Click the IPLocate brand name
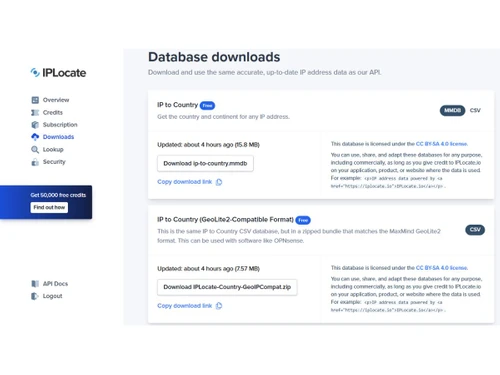 64,73
